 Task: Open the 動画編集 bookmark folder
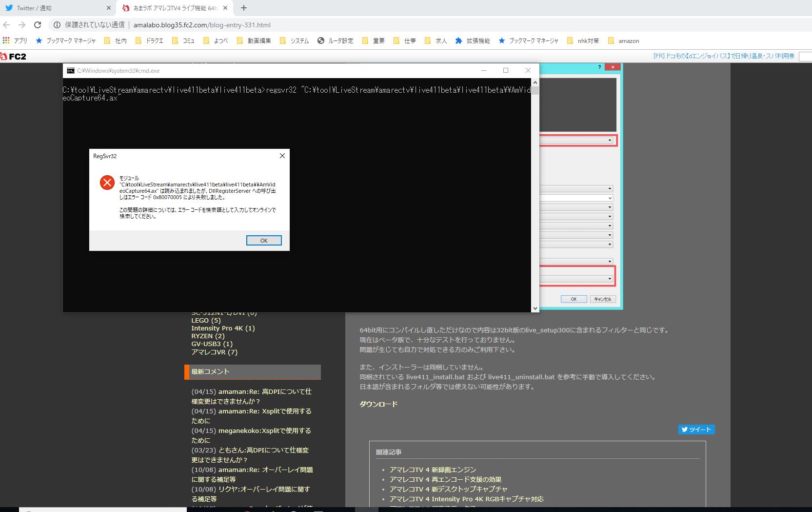point(254,41)
